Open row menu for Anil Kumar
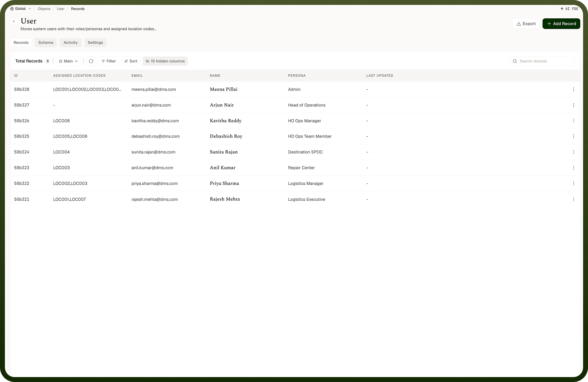Viewport: 588px width, 382px height. click(573, 168)
